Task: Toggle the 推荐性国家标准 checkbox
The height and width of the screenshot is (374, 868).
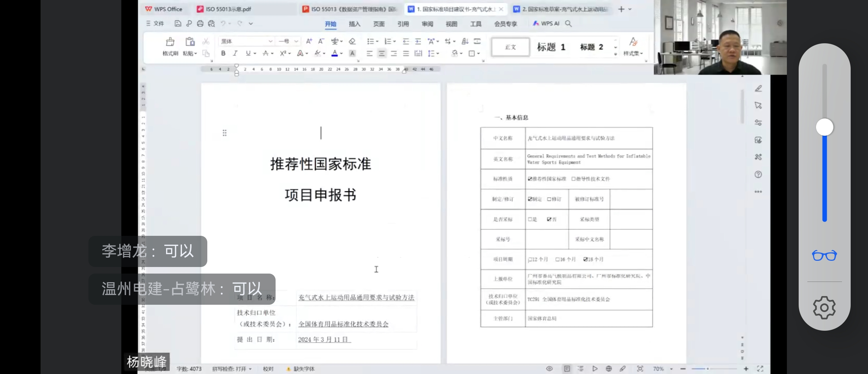Action: pyautogui.click(x=530, y=179)
